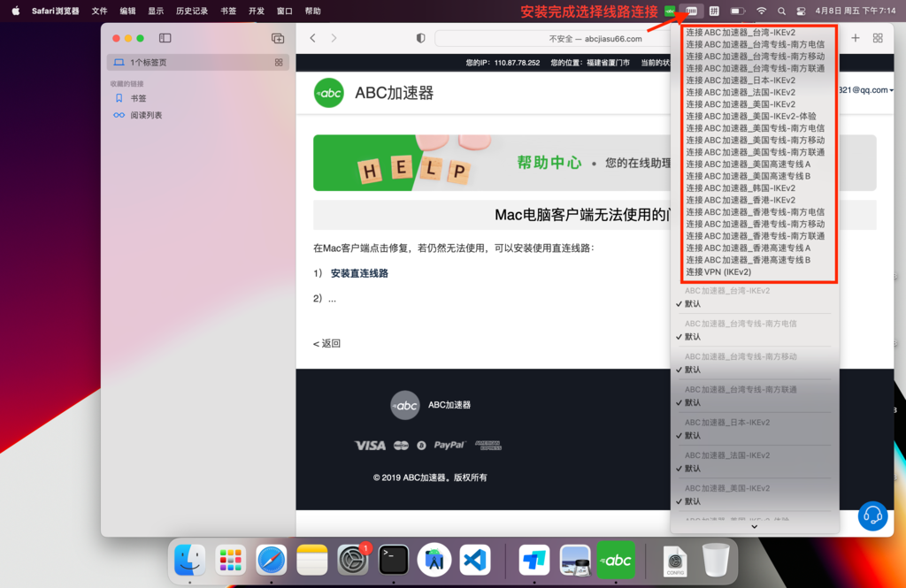Open Finder from the Dock

[x=189, y=560]
